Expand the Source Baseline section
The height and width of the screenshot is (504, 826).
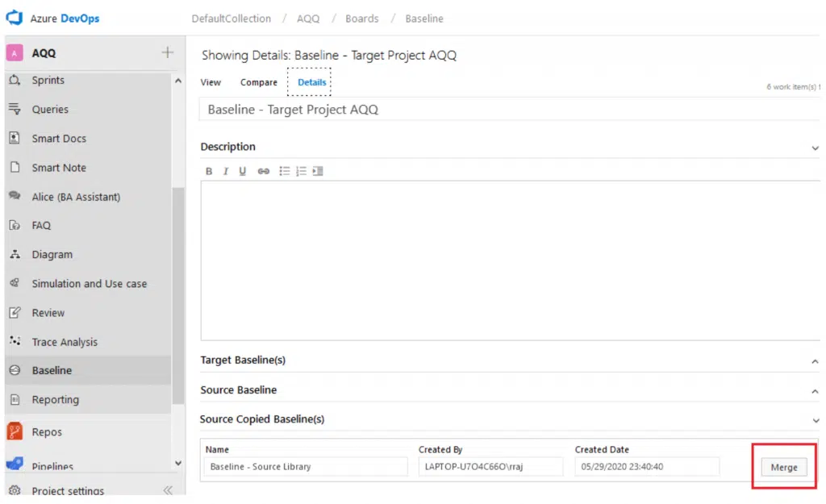pos(815,391)
